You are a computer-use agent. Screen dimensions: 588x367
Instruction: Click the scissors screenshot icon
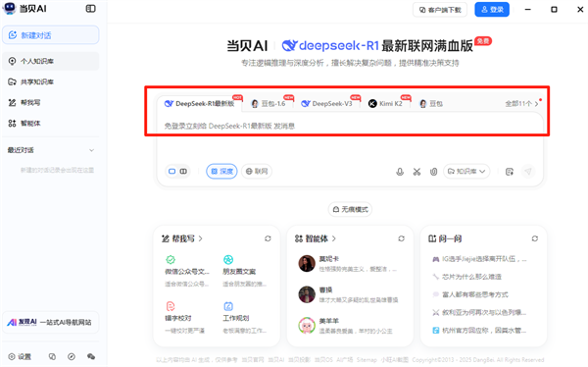coord(416,172)
